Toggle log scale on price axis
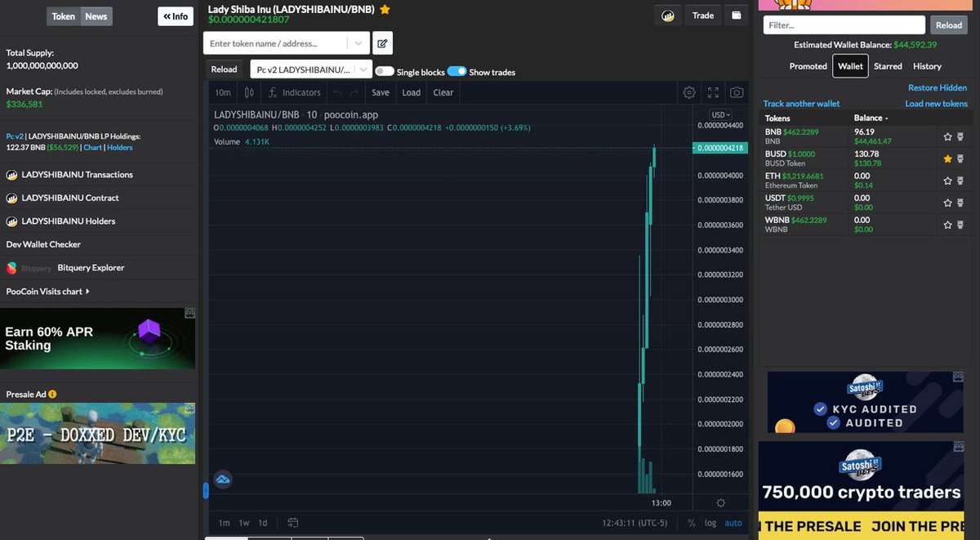The image size is (980, 540). pos(710,523)
